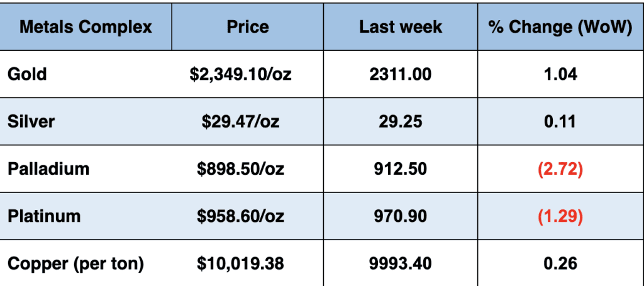Click the Last week column header
The height and width of the screenshot is (286, 644).
coord(401,27)
